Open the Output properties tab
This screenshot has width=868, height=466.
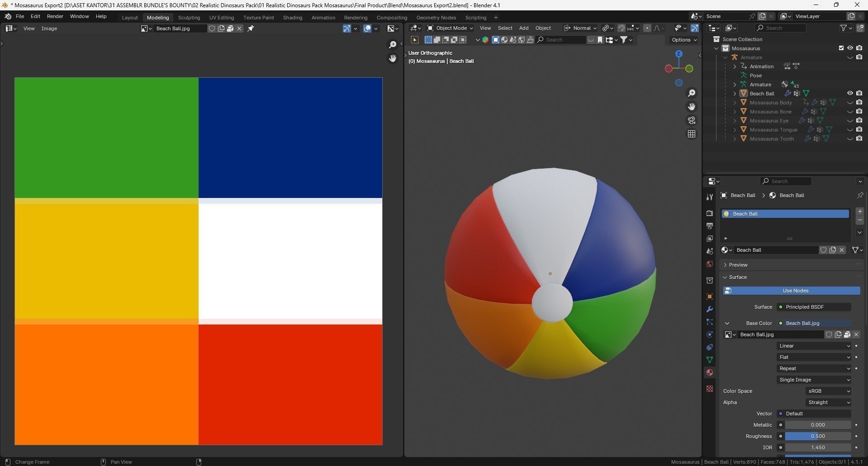[x=709, y=226]
